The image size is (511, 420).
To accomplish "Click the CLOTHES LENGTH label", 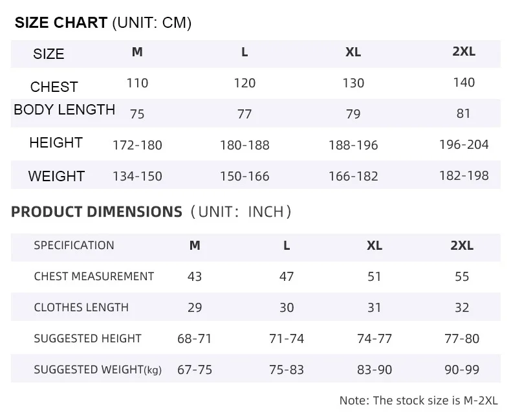I will (81, 307).
